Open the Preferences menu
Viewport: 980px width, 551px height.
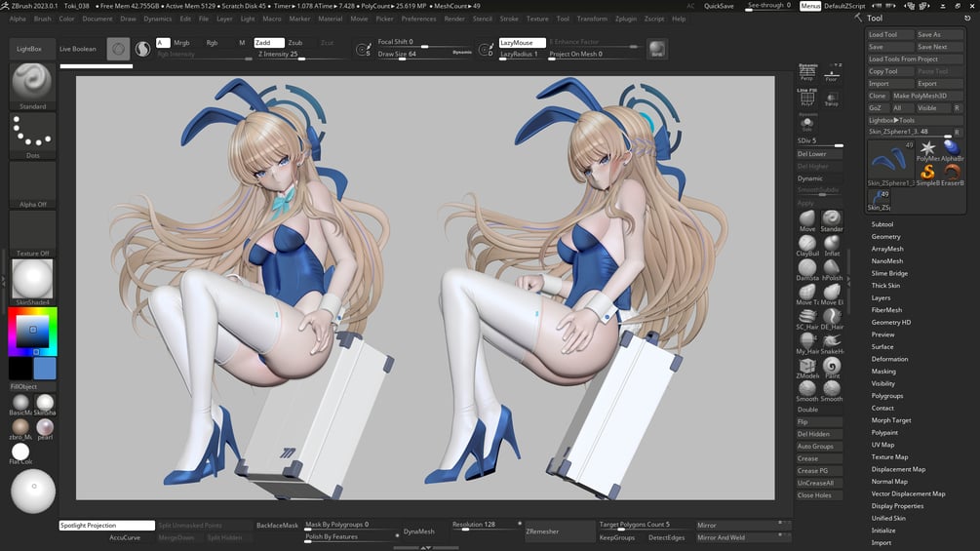point(418,19)
